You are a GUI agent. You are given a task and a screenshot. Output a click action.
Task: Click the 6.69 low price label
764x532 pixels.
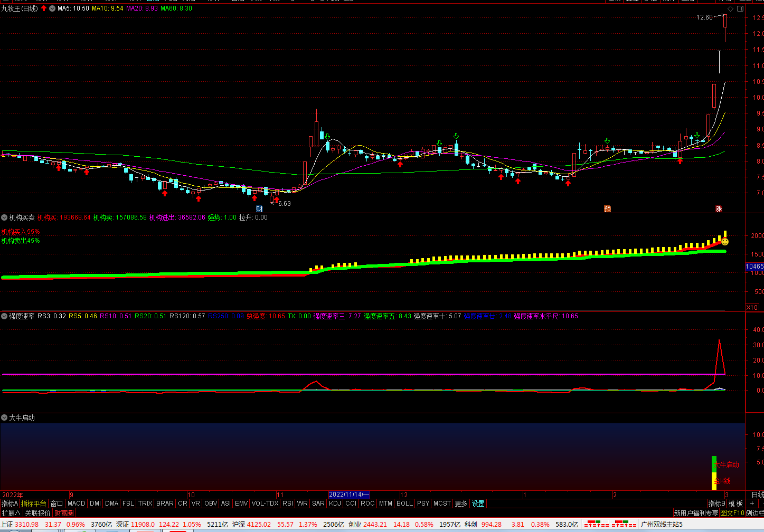click(x=284, y=203)
